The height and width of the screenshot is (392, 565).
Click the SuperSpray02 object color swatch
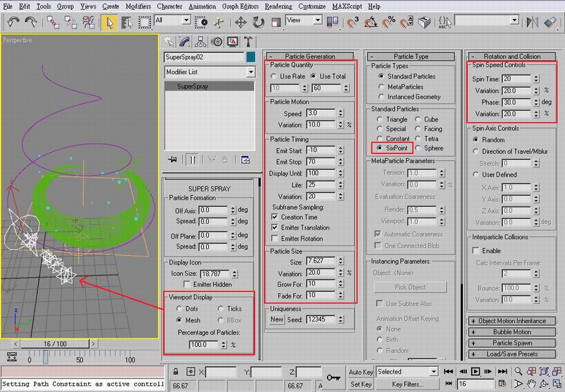coord(250,57)
